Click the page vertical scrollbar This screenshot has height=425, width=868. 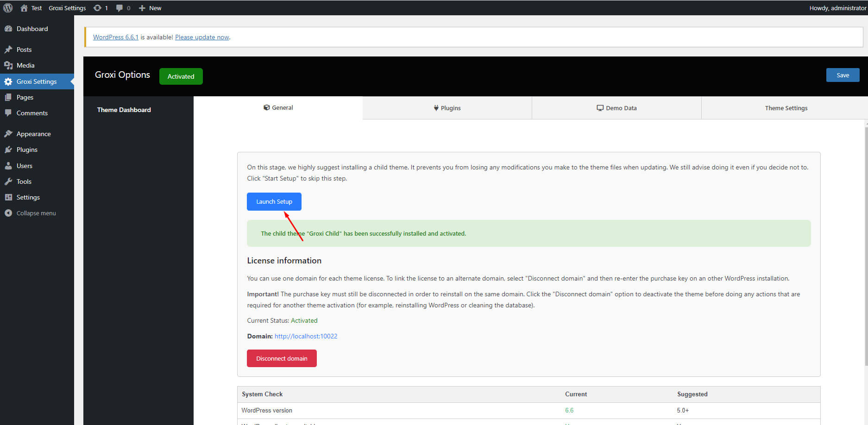[x=866, y=245]
